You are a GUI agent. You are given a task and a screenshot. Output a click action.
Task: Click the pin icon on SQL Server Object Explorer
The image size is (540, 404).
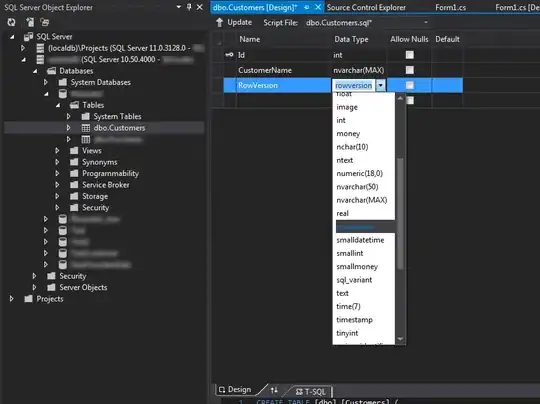[189, 7]
